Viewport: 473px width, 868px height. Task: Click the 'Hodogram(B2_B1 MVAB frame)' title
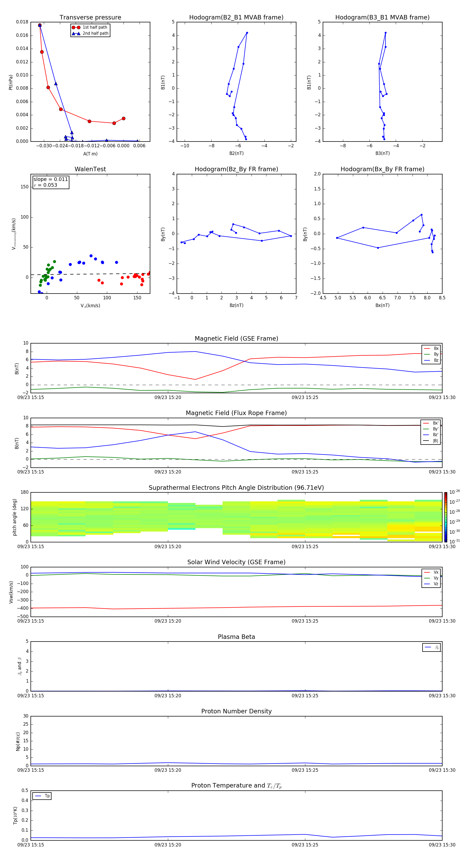(236, 17)
